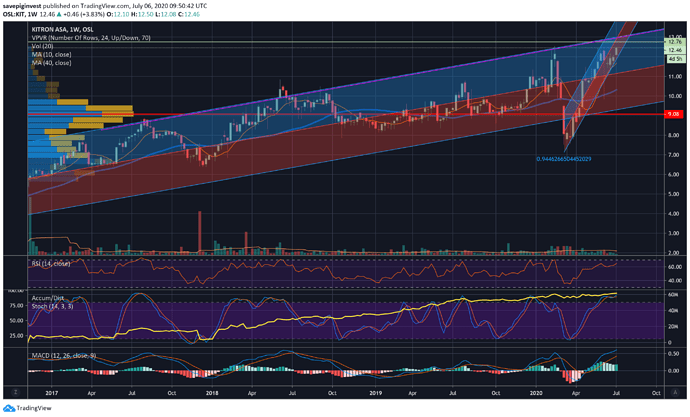The image size is (690, 417).
Task: Click the 0.50 level on MACD axis
Action: point(673,354)
